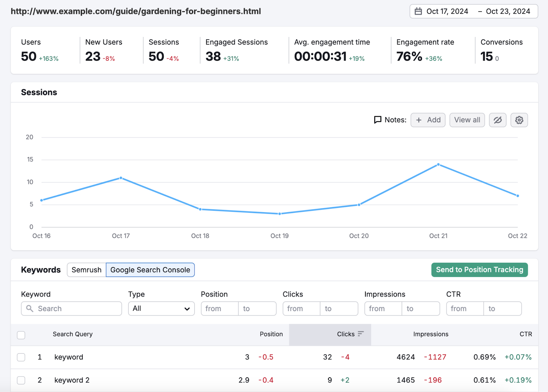548x392 pixels.
Task: Select the Oct 21 data point on the chart
Action: point(438,164)
